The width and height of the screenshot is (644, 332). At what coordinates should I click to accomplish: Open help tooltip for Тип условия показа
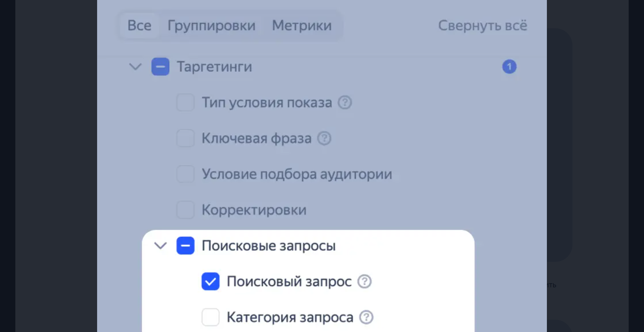click(345, 103)
